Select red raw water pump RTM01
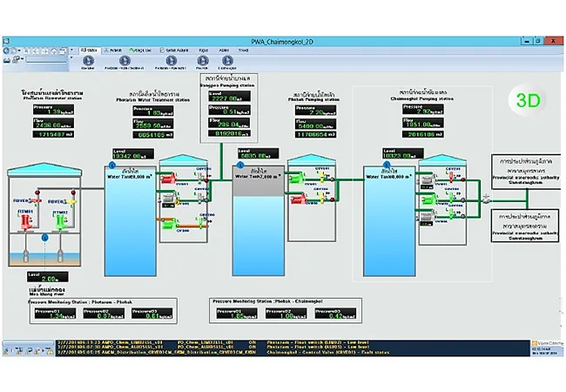The height and width of the screenshot is (392, 566). [x=26, y=221]
